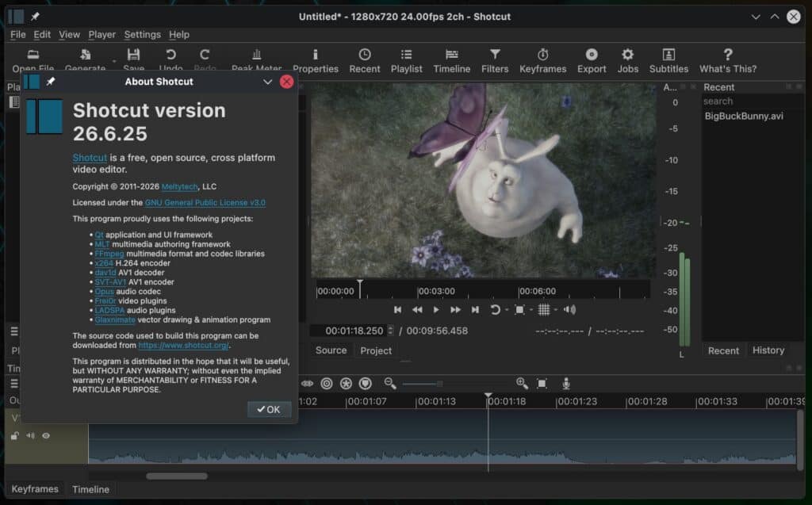
Task: Click the fast forward player button
Action: [455, 310]
